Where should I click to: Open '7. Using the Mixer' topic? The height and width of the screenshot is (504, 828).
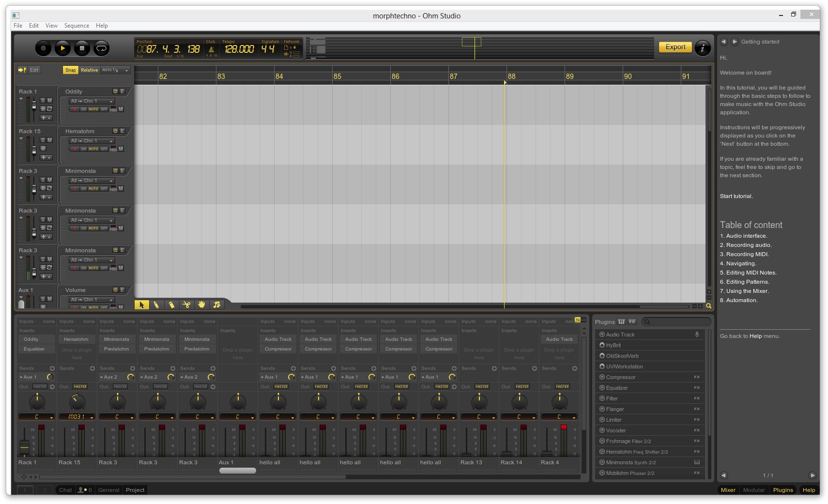(744, 291)
